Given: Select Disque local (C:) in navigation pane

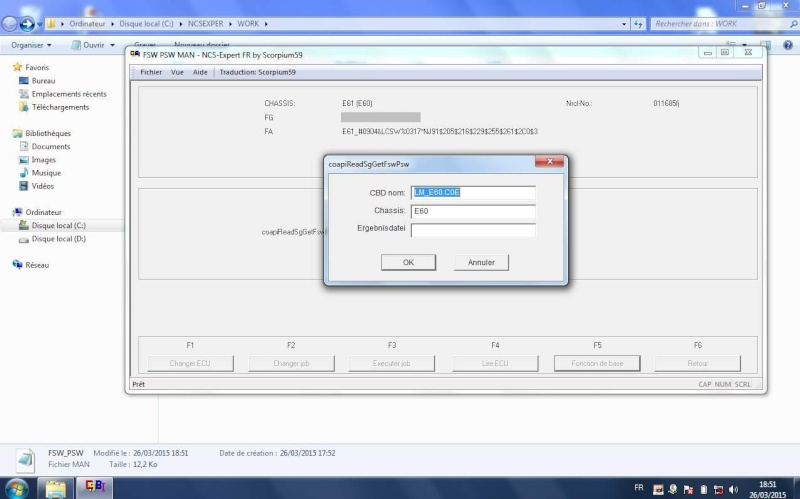Looking at the screenshot, I should click(x=53, y=226).
